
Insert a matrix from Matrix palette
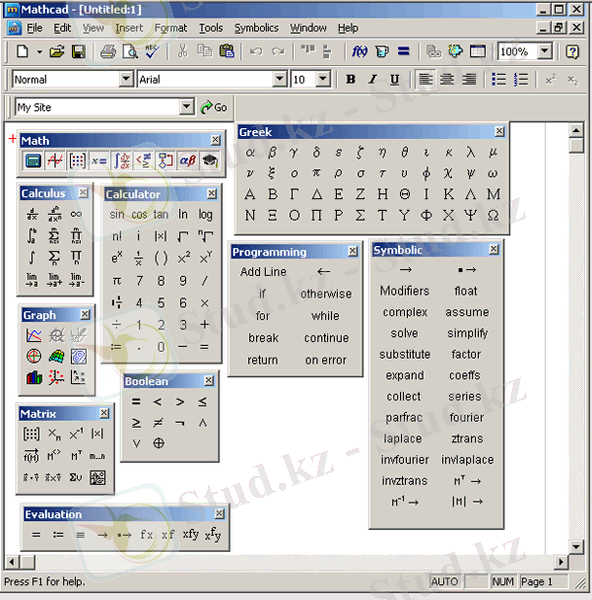[x=31, y=434]
